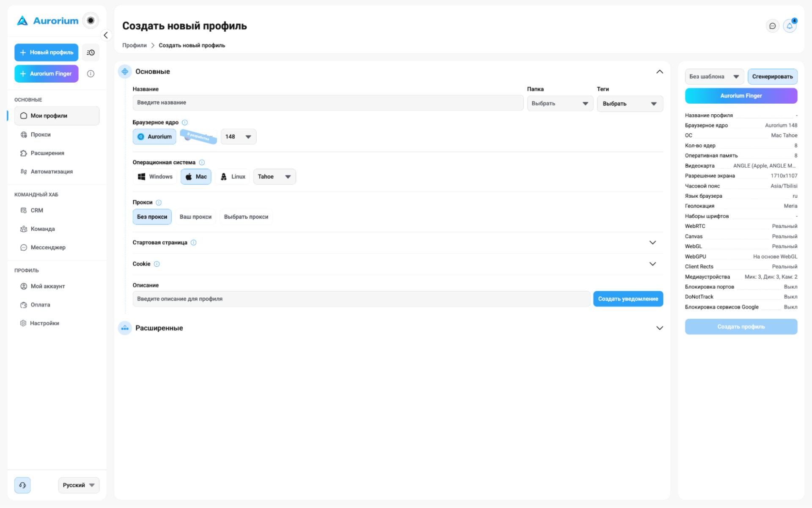Viewport: 812px width, 508px height.
Task: Open the Папка dropdown
Action: pos(560,104)
